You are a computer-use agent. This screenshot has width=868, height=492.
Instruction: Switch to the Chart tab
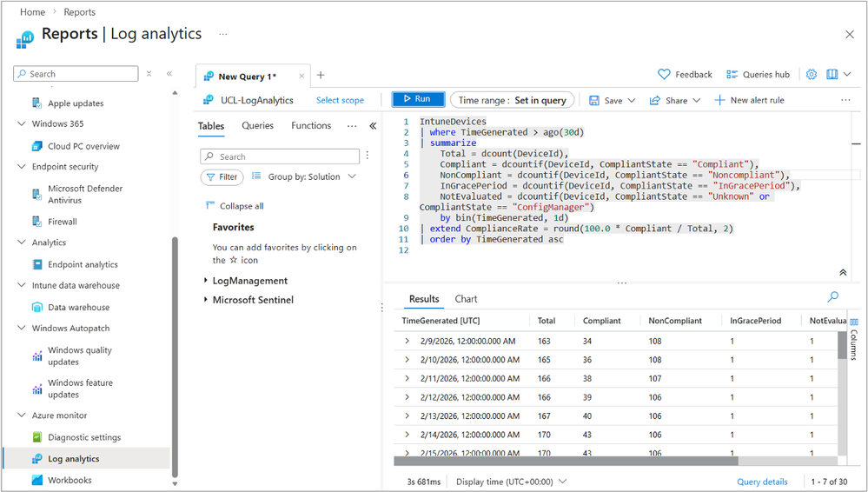[466, 299]
